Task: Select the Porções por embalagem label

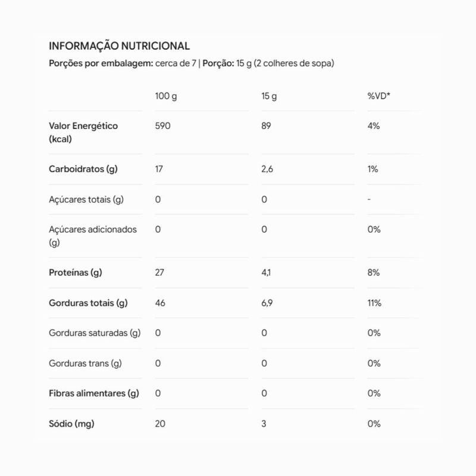Action: tap(101, 64)
